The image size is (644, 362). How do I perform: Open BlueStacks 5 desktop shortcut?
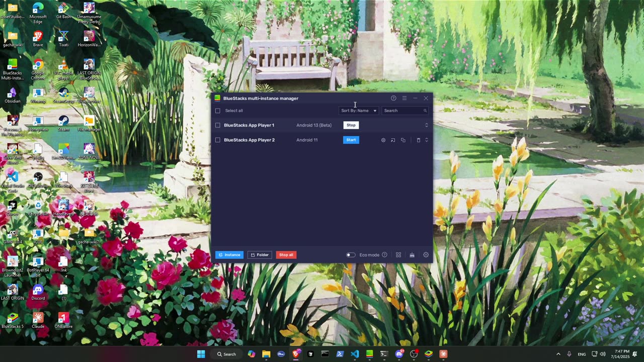(13, 320)
